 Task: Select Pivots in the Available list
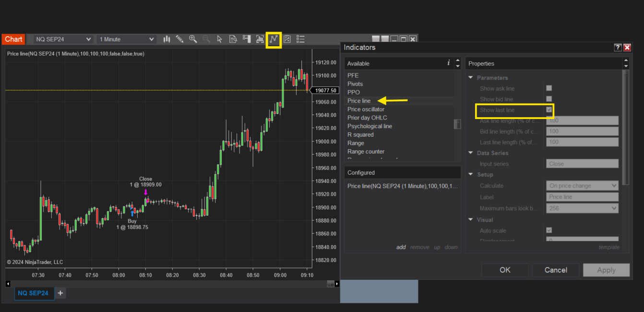pyautogui.click(x=355, y=84)
